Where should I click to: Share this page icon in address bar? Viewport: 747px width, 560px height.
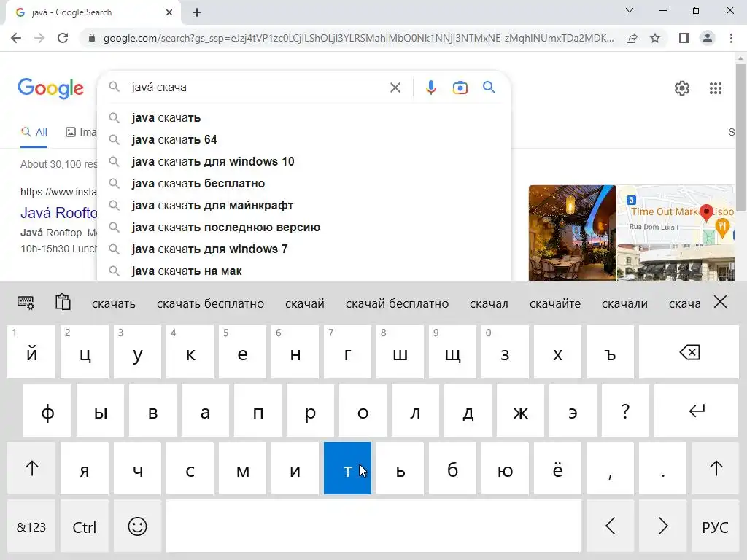(x=632, y=38)
